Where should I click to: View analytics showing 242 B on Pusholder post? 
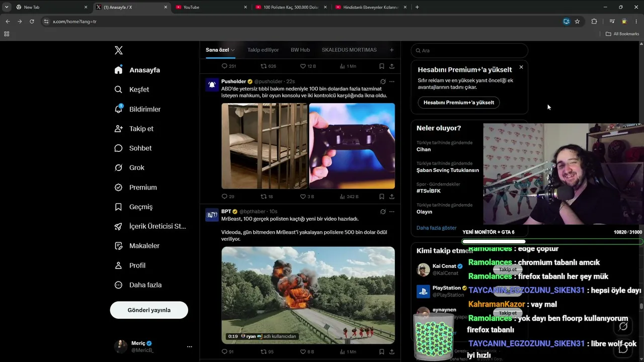pos(349,197)
